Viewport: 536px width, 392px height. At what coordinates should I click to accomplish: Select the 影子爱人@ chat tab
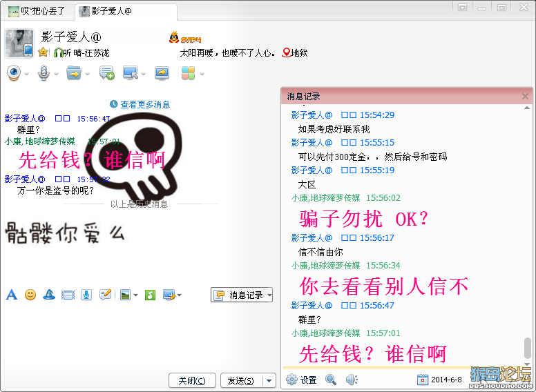[x=126, y=11]
